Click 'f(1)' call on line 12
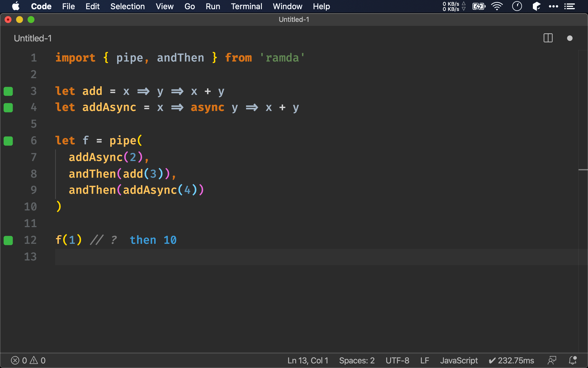 (x=69, y=240)
